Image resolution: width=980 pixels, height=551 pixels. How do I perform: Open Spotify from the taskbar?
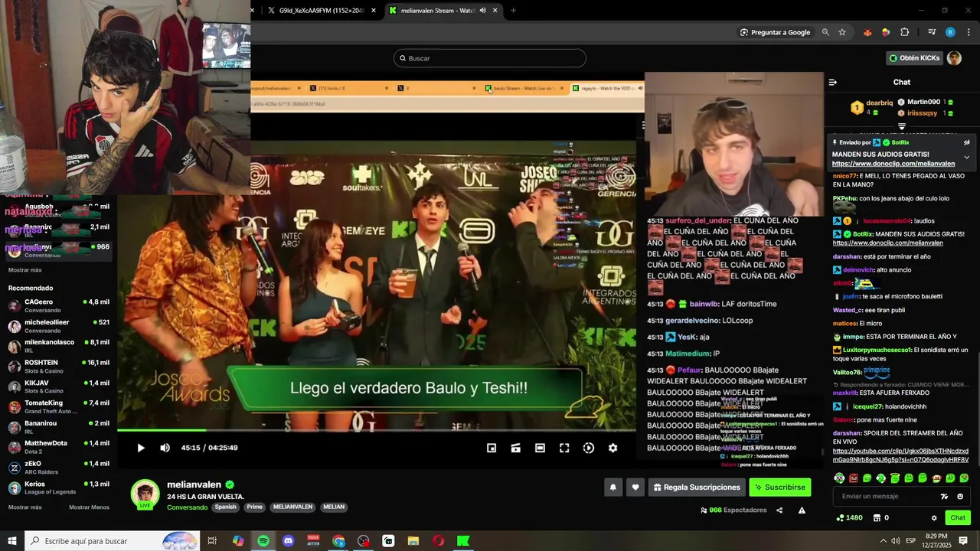[263, 541]
